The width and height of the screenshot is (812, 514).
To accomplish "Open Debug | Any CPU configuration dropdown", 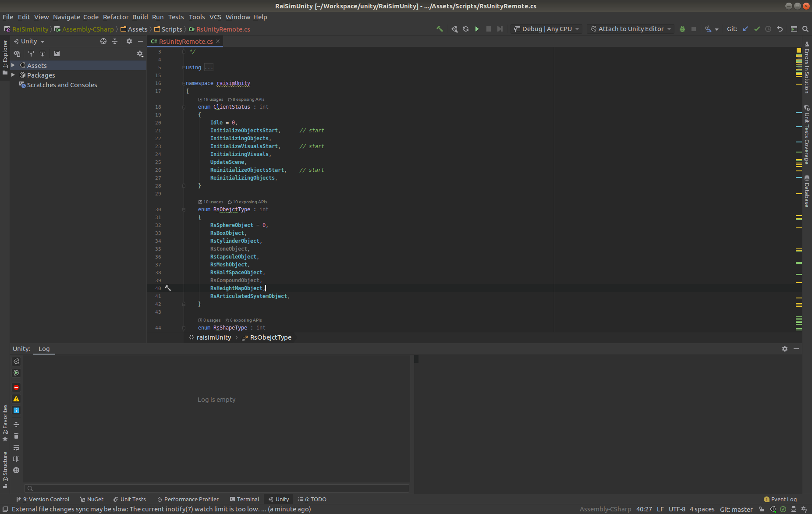I will point(546,29).
